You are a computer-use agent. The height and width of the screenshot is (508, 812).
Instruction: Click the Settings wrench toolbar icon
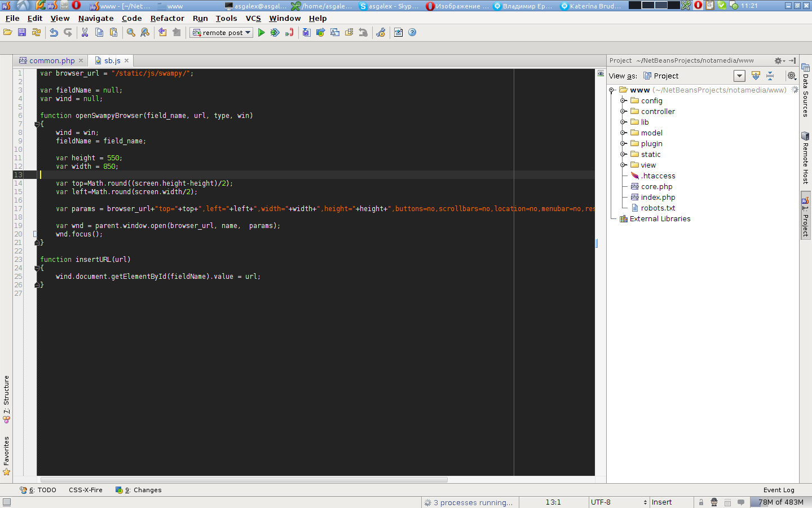(381, 33)
